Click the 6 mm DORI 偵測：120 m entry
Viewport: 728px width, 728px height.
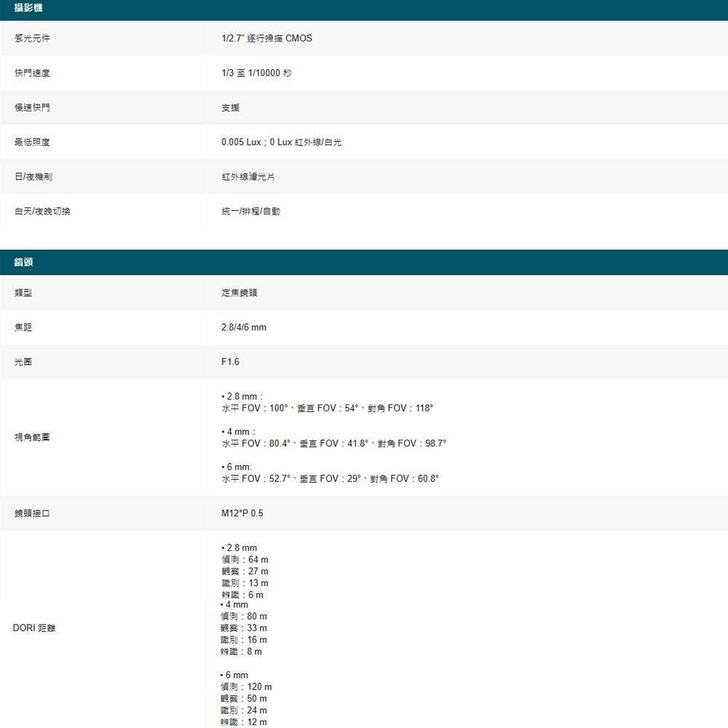[x=243, y=686]
